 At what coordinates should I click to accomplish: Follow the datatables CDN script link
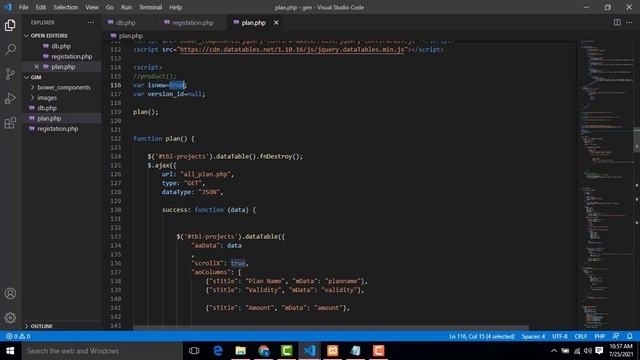pyautogui.click(x=292, y=49)
